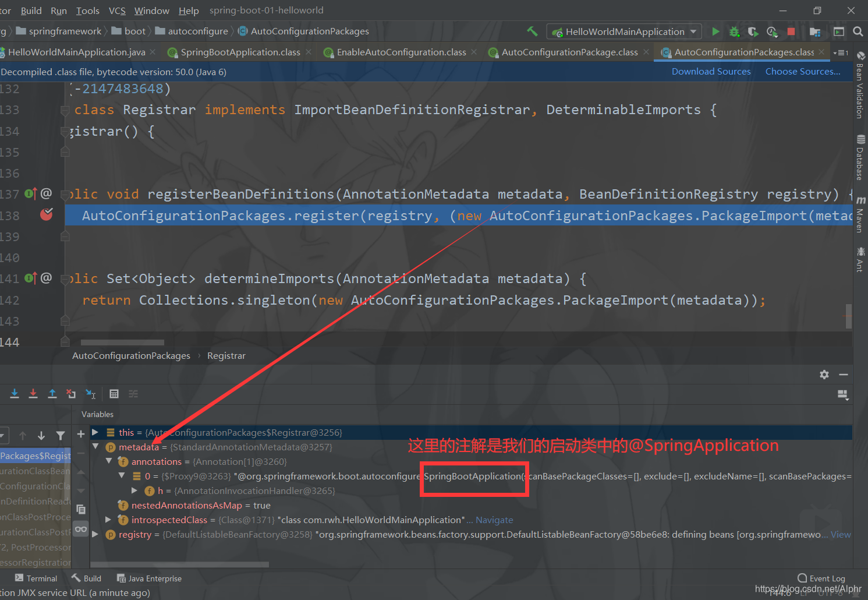This screenshot has height=600, width=868.
Task: Toggle breakpoint on line 138
Action: (x=47, y=214)
